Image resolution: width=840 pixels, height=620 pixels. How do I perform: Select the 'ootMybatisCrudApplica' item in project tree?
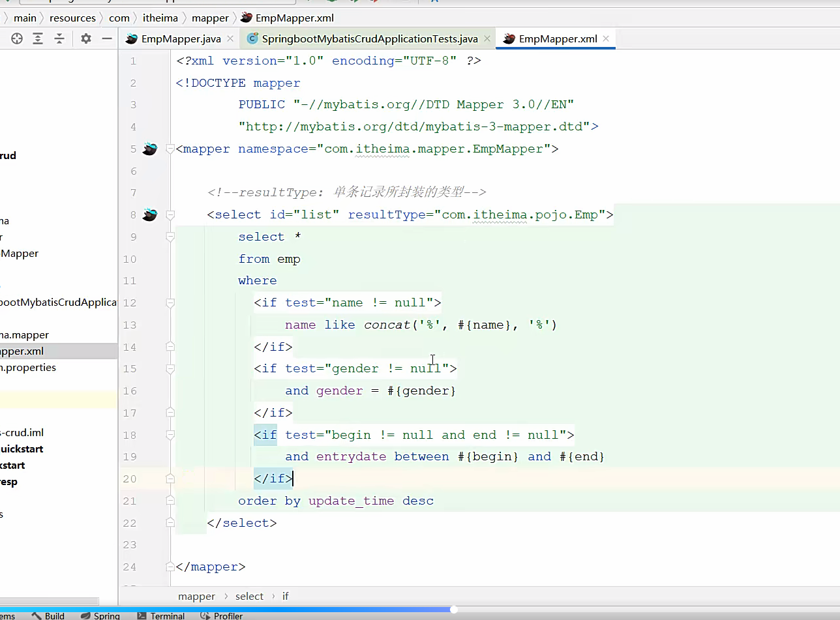(x=59, y=302)
